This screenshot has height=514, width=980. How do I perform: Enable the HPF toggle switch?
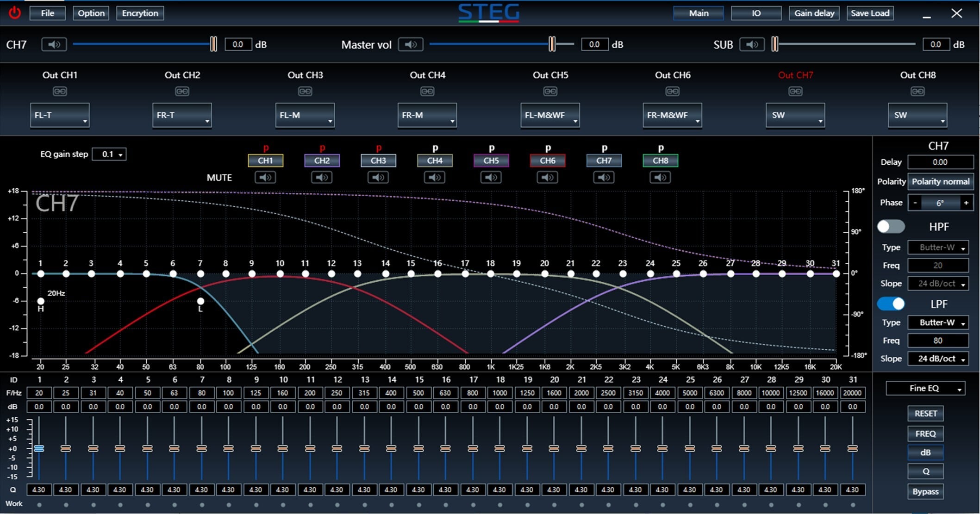click(891, 226)
